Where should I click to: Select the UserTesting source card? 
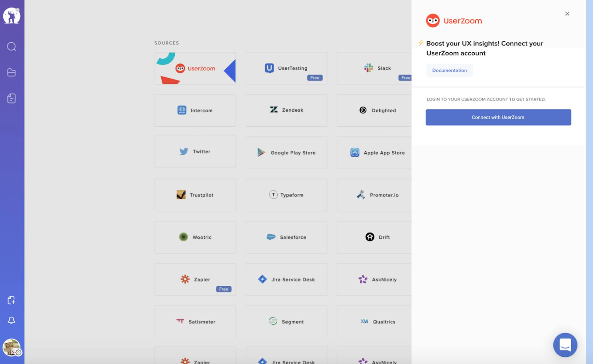pos(286,68)
